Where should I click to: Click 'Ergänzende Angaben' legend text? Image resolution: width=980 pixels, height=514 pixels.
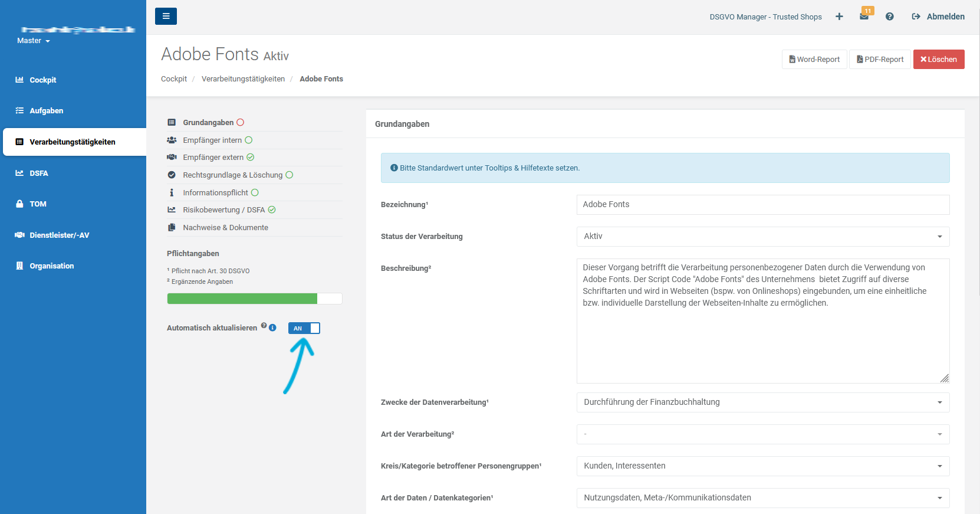(x=202, y=281)
